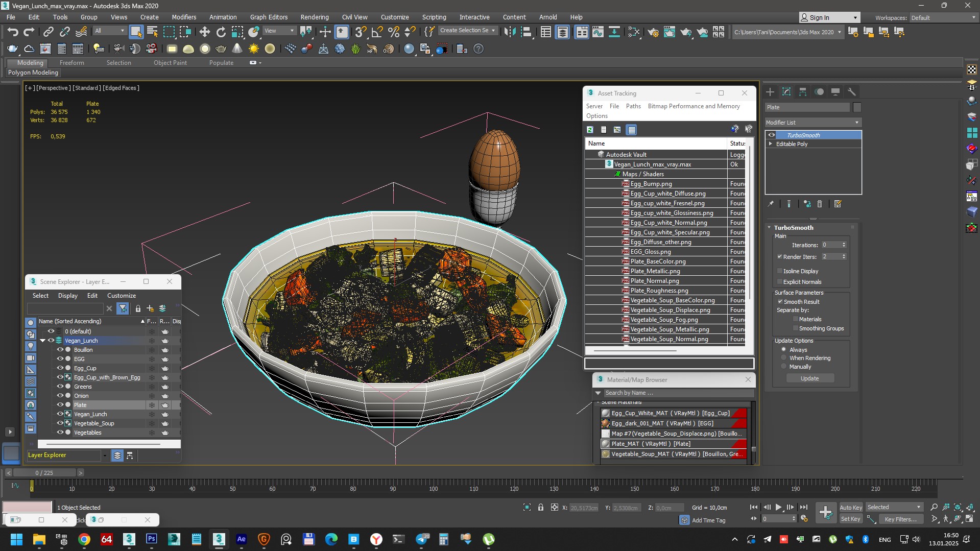Open the Modify command panel tab

786,92
